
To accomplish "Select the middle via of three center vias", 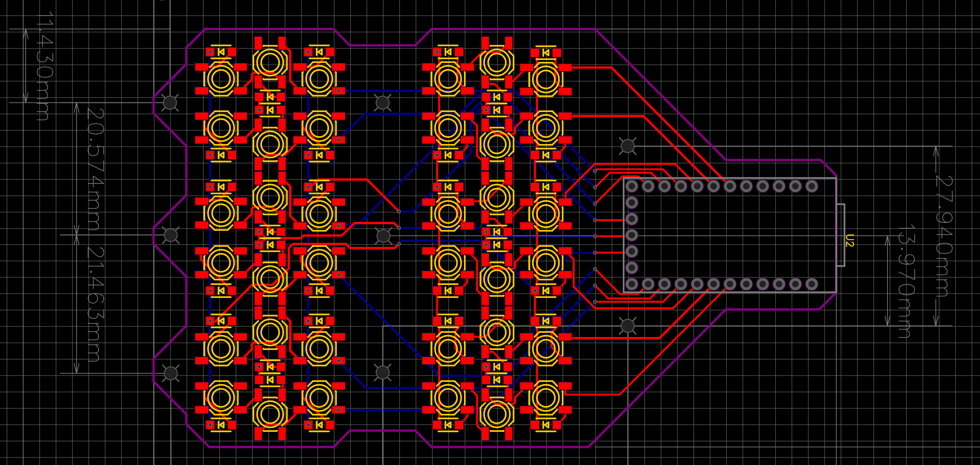I will pos(399,228).
